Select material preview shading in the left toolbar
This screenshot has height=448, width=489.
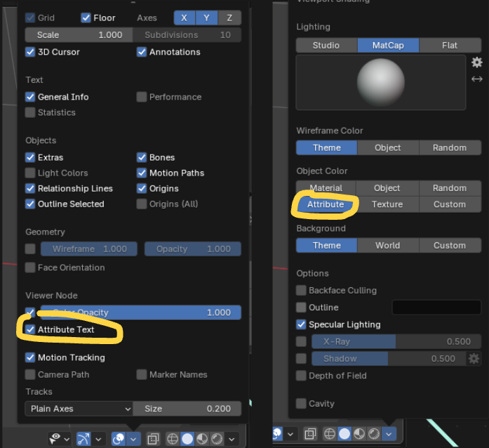click(x=202, y=439)
